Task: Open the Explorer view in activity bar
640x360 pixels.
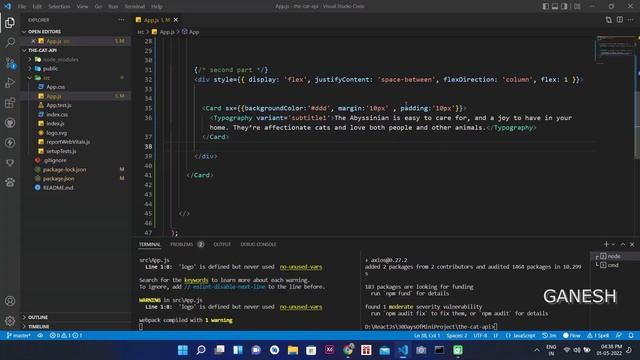Action: pyautogui.click(x=10, y=22)
